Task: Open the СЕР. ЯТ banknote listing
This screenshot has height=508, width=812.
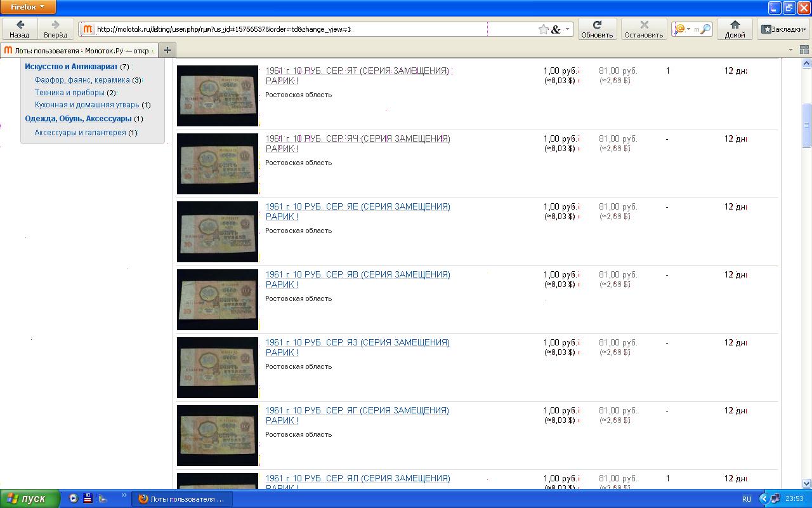Action: click(357, 70)
